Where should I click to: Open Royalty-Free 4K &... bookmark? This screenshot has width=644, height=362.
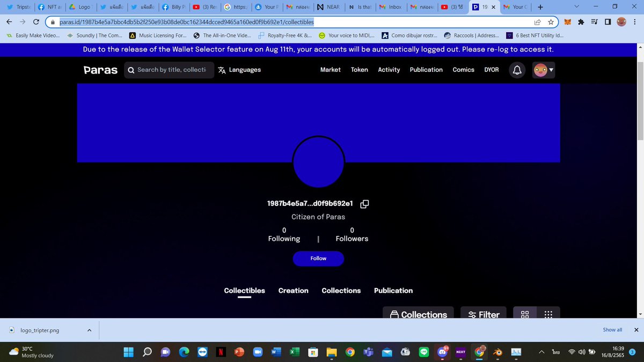pos(285,35)
